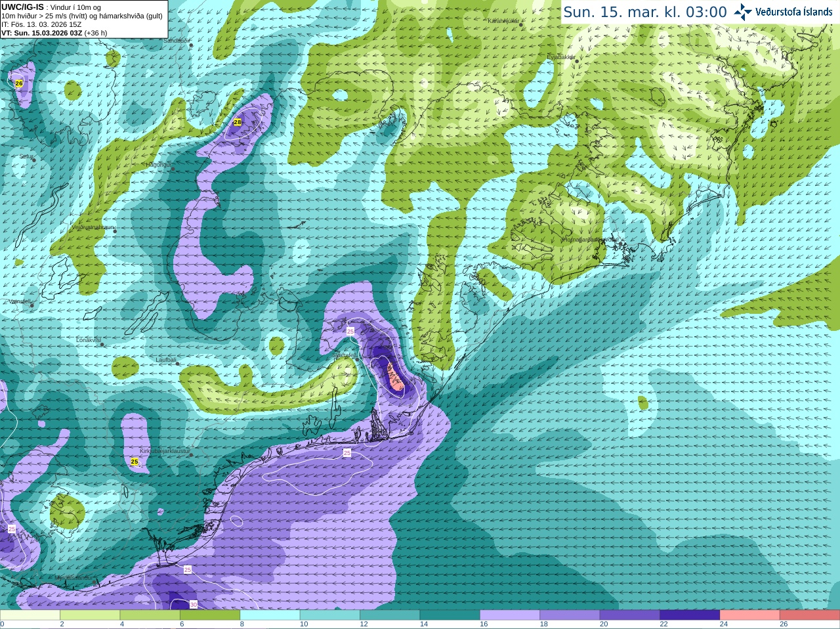Click the Eyjabakkar station label

561,57
